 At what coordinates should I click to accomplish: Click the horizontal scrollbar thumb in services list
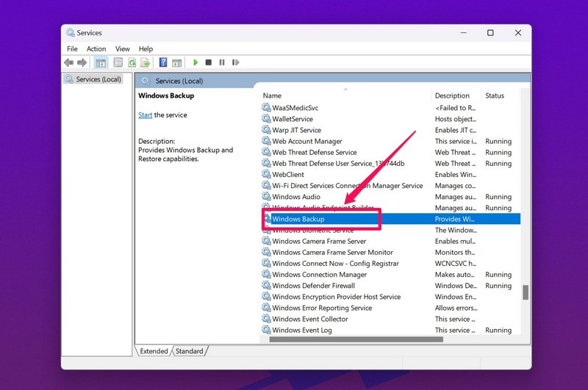point(356,339)
